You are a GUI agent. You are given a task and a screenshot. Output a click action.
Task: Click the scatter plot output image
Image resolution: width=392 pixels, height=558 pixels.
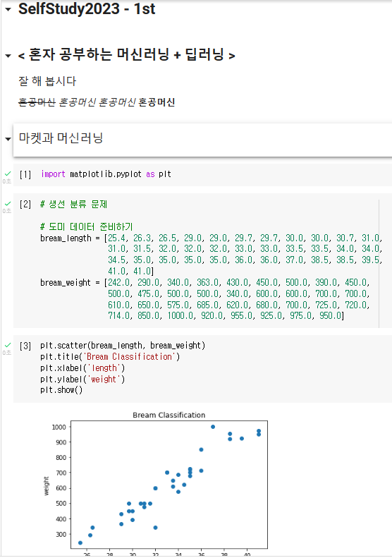click(155, 483)
